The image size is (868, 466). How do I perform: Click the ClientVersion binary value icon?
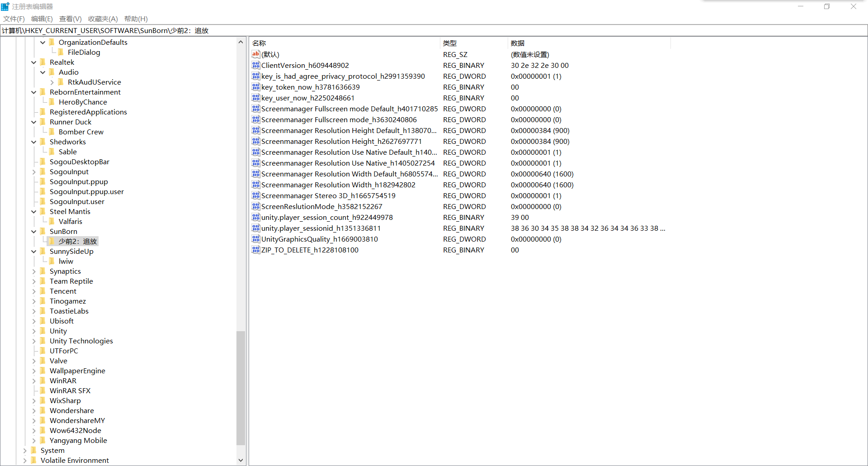click(x=256, y=65)
